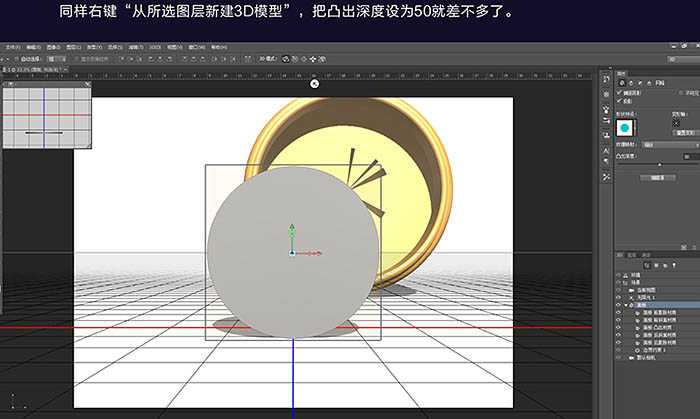Close the secondary view panel

click(x=88, y=84)
